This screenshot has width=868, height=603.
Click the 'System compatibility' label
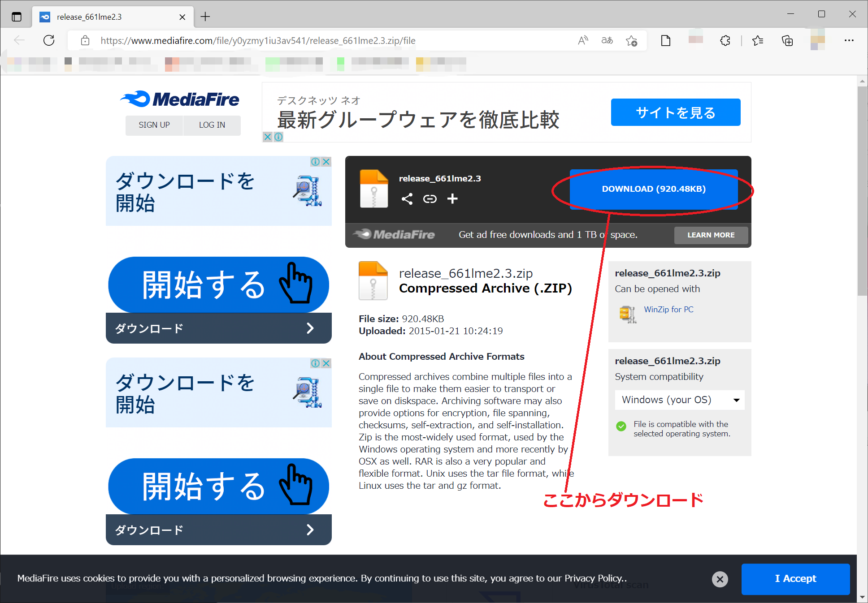click(x=659, y=377)
